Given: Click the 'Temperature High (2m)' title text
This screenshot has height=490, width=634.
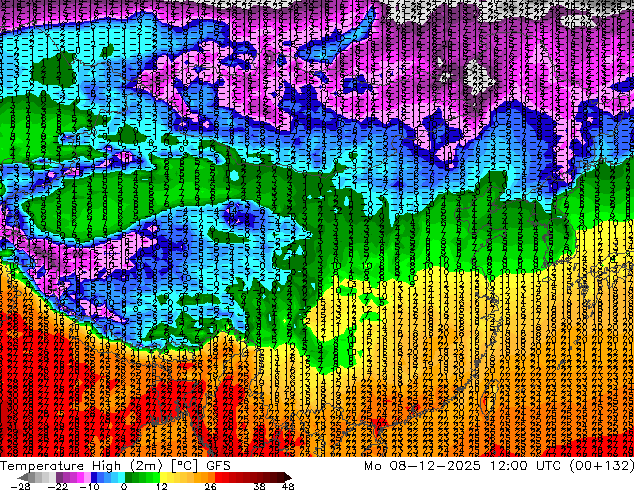Looking at the screenshot, I should [82, 466].
